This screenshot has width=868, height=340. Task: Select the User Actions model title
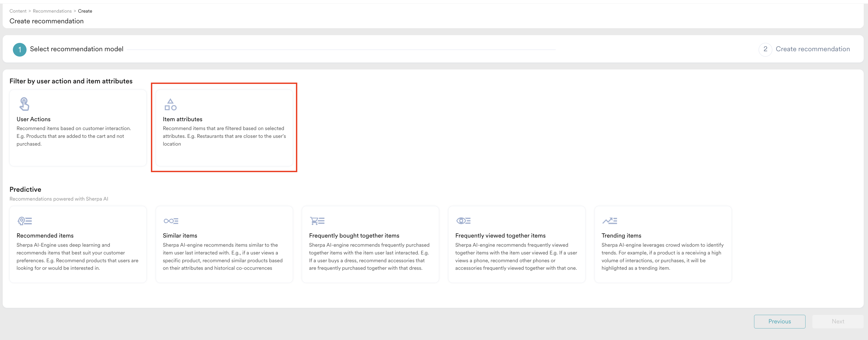coord(33,119)
